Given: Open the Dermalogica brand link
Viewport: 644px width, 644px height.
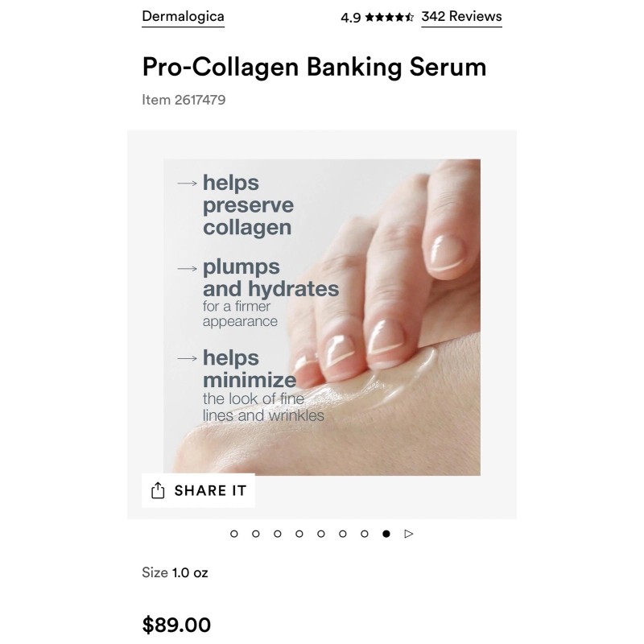Looking at the screenshot, I should 183,16.
